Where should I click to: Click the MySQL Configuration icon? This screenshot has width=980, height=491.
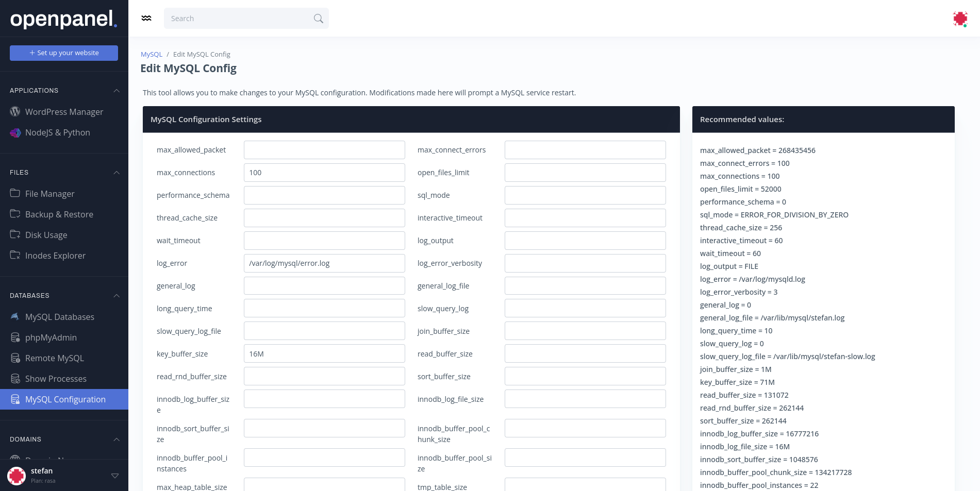click(15, 399)
